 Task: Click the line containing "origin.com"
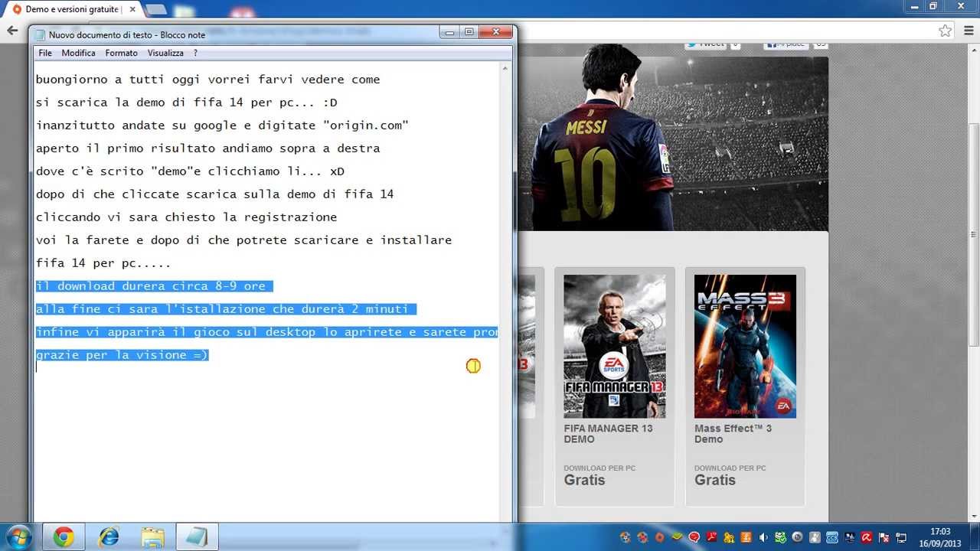click(222, 126)
